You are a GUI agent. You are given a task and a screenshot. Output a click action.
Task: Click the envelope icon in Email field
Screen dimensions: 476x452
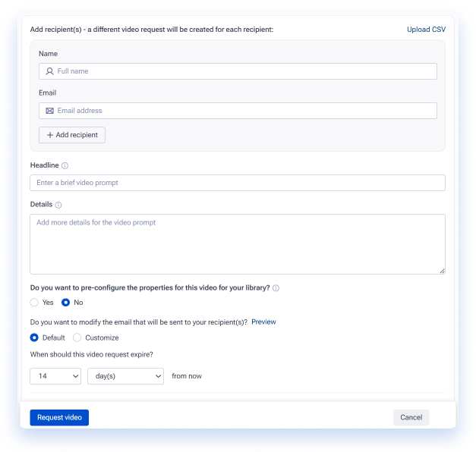(x=50, y=111)
